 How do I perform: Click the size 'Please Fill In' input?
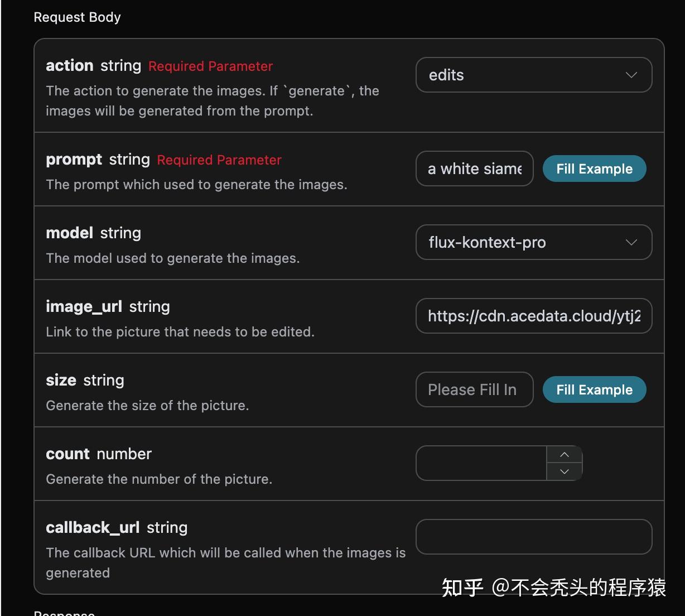(x=475, y=389)
